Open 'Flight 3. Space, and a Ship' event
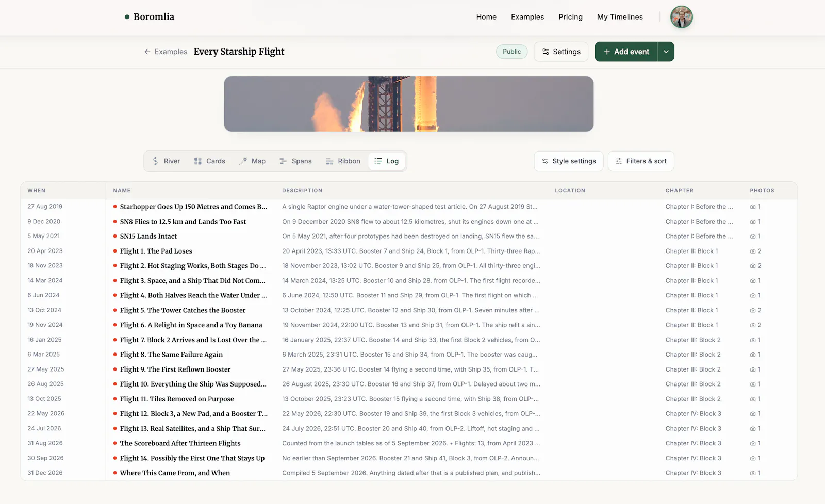This screenshot has width=825, height=504. (193, 281)
